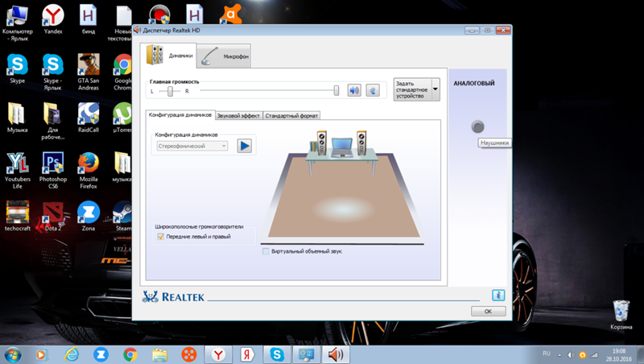This screenshot has width=644, height=364.
Task: Open the Звуковой эффект tab
Action: pyautogui.click(x=238, y=116)
